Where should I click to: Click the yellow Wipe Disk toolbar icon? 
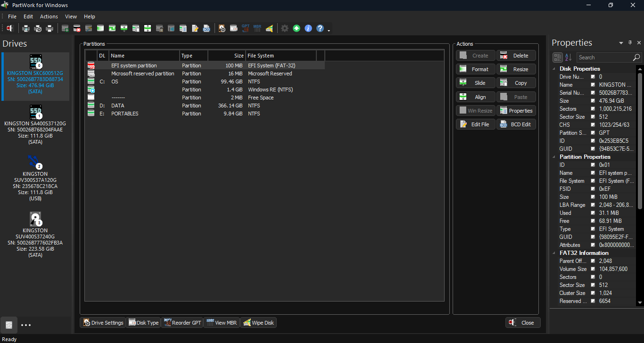click(269, 28)
